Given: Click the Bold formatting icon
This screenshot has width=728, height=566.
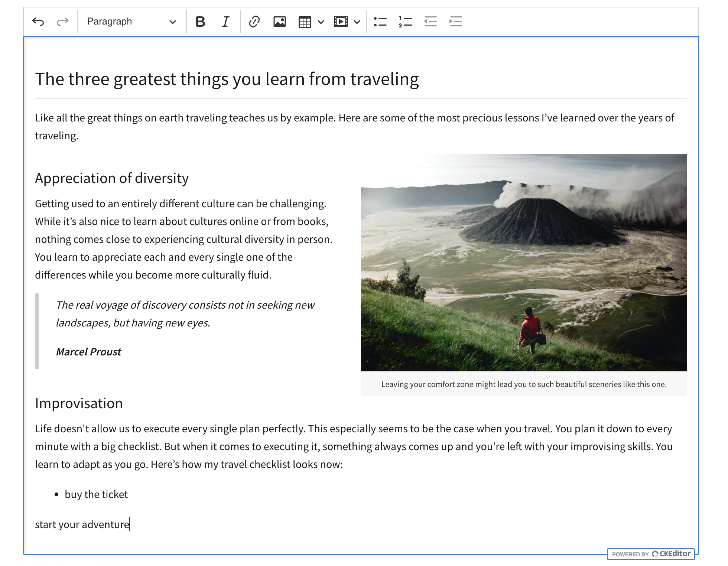Looking at the screenshot, I should coord(200,21).
